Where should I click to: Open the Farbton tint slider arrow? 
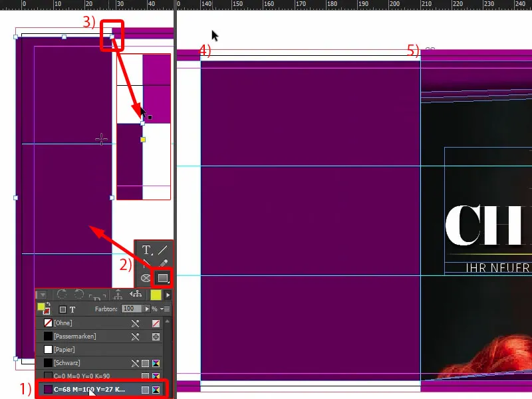146,309
